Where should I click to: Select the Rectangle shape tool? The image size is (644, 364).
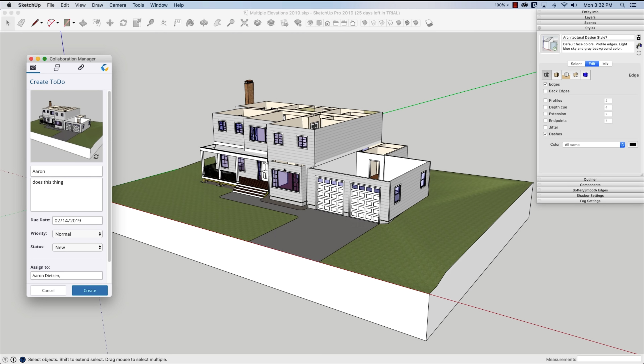tap(67, 23)
